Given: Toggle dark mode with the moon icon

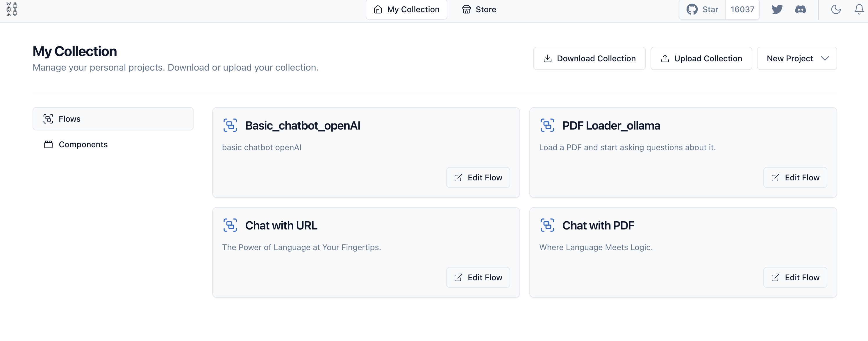Looking at the screenshot, I should click(x=836, y=9).
